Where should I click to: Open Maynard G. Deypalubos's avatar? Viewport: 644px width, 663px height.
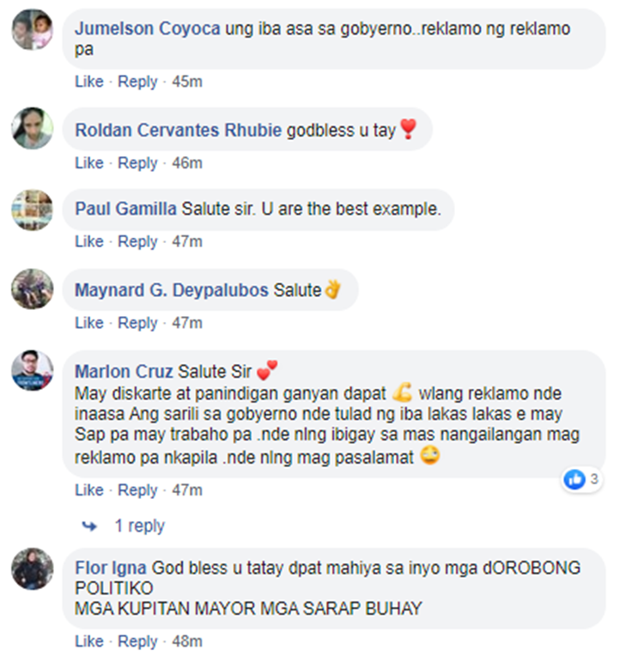click(x=32, y=289)
